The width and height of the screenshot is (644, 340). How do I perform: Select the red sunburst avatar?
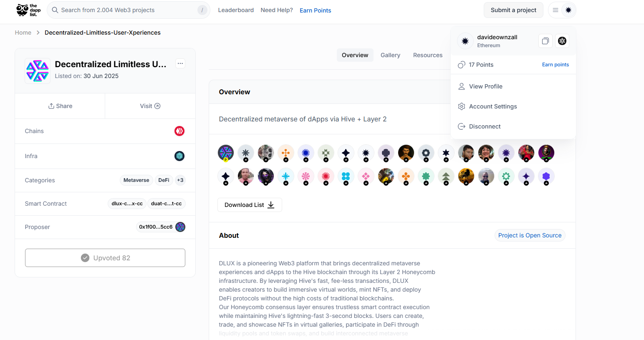pos(326,176)
